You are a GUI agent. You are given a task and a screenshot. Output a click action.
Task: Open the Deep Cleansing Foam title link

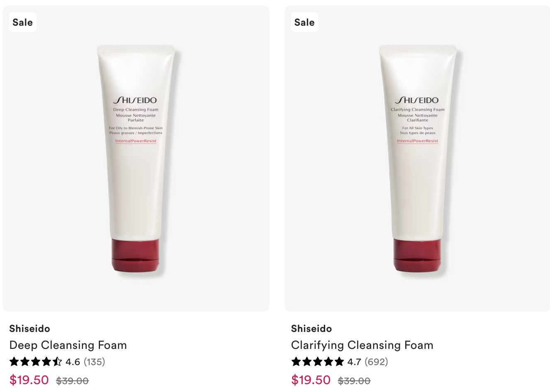point(68,345)
